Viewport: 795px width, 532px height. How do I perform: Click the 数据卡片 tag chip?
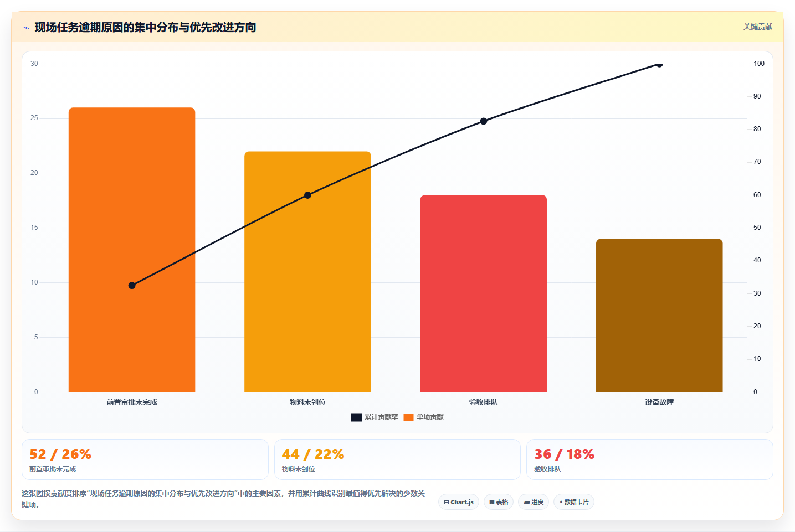574,502
